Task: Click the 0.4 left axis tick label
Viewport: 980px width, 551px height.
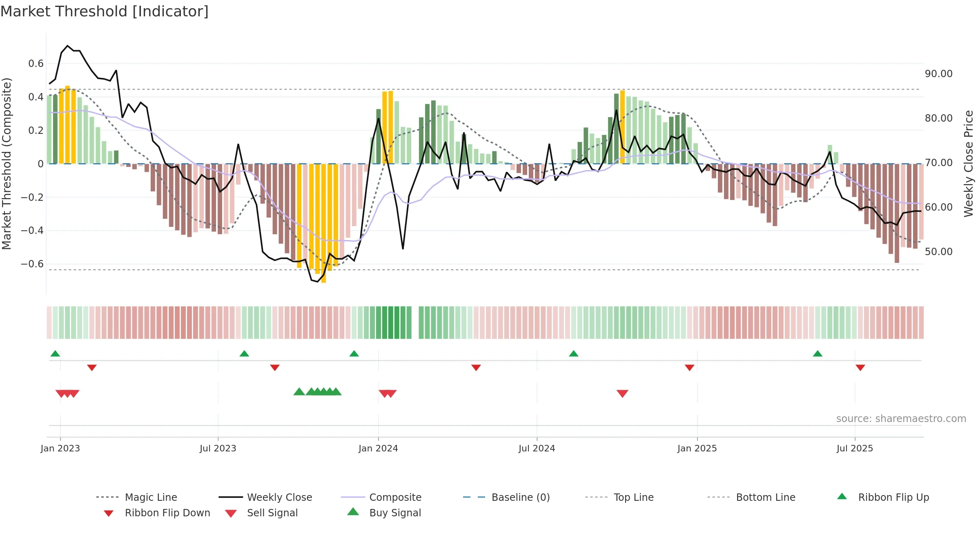Action: pyautogui.click(x=36, y=97)
